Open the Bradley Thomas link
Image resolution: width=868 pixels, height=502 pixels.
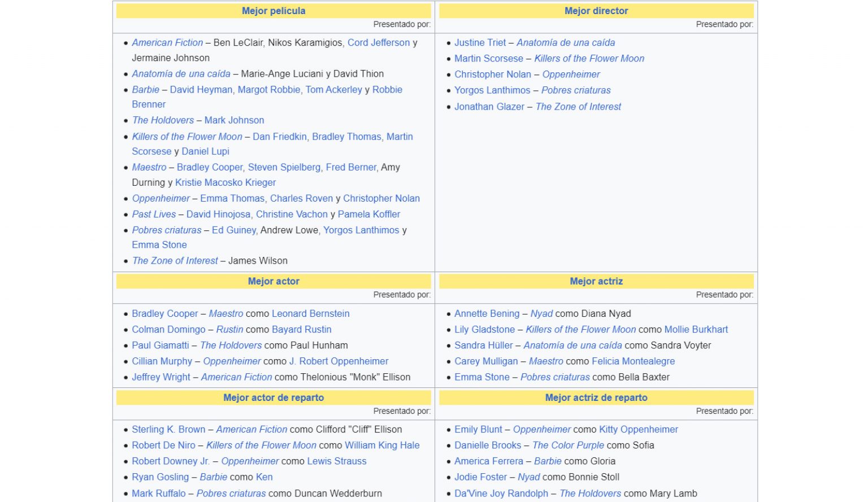[346, 136]
